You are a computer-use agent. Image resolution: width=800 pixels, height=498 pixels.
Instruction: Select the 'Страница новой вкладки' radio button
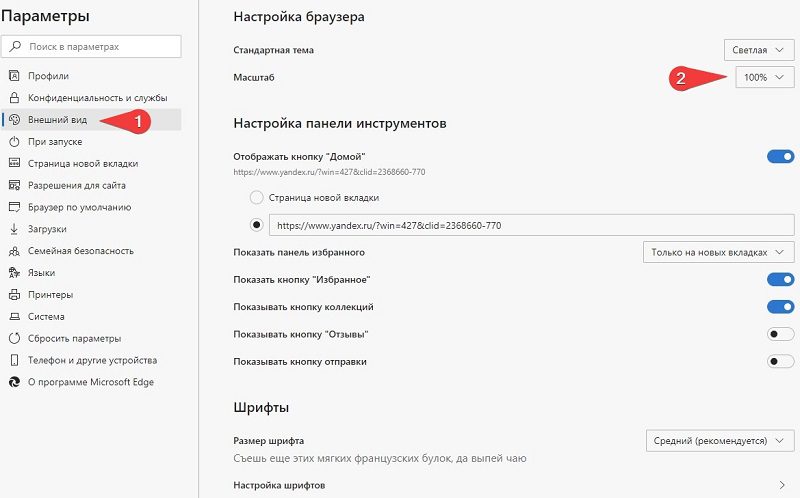pos(257,198)
